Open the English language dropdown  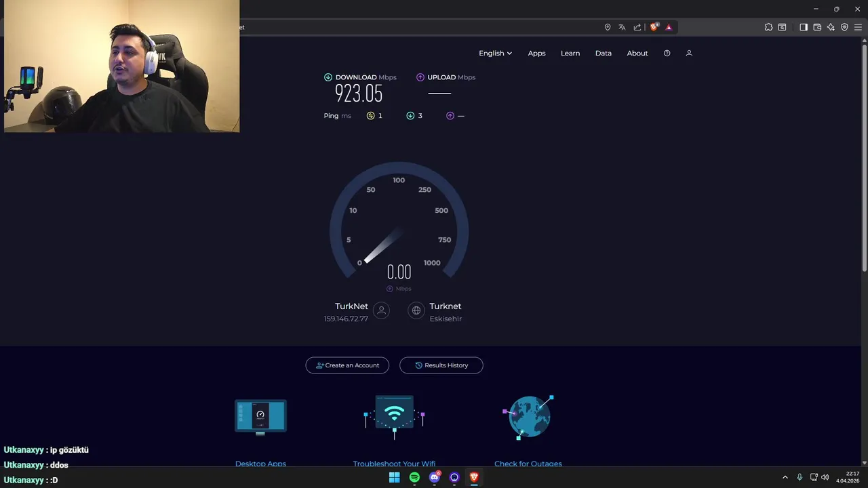[495, 53]
